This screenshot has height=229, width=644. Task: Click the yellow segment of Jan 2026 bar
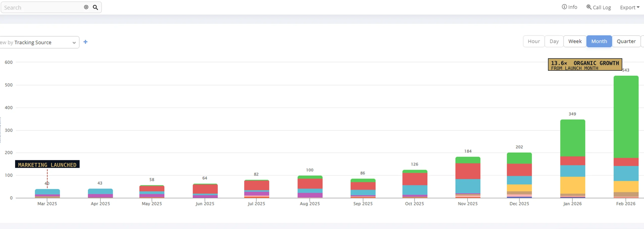(573, 185)
